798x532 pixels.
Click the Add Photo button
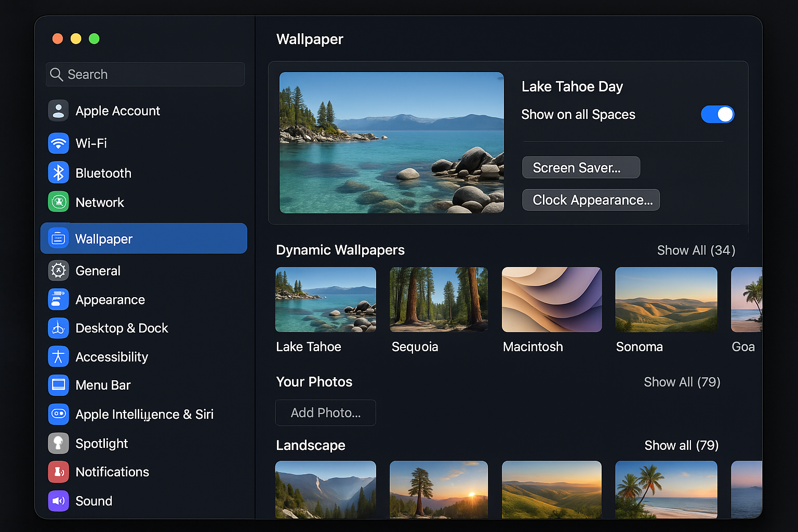point(325,413)
